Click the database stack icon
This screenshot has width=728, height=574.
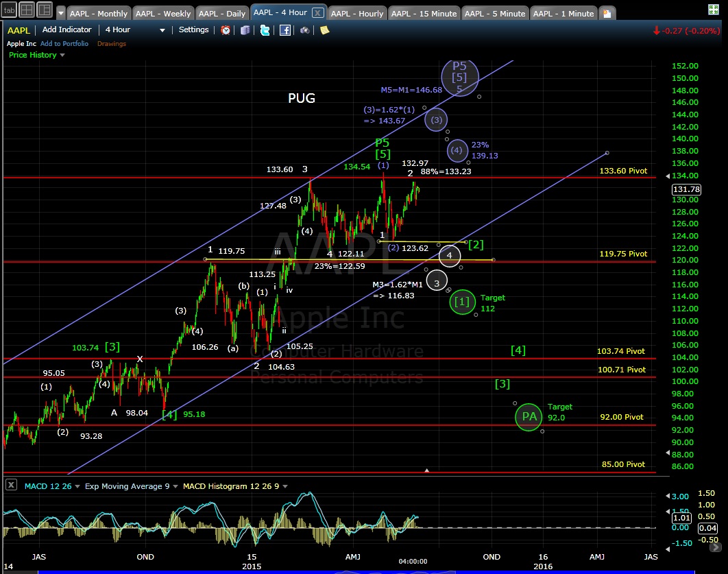245,30
